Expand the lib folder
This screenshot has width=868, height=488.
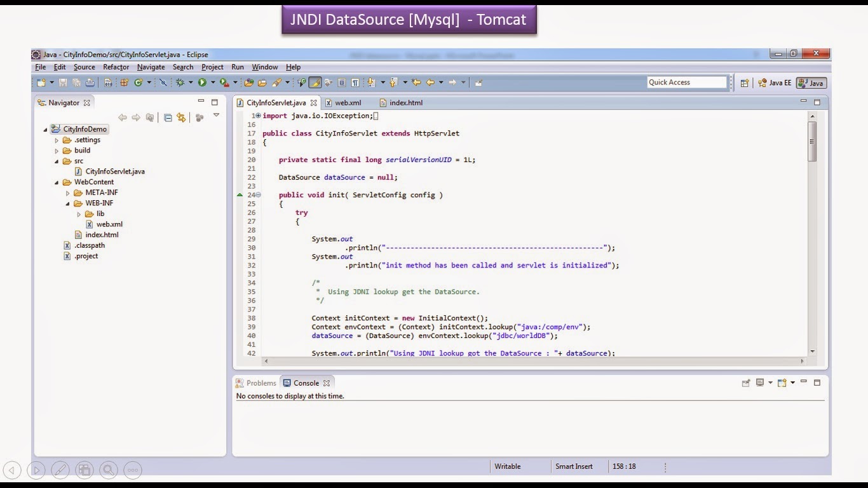[79, 214]
